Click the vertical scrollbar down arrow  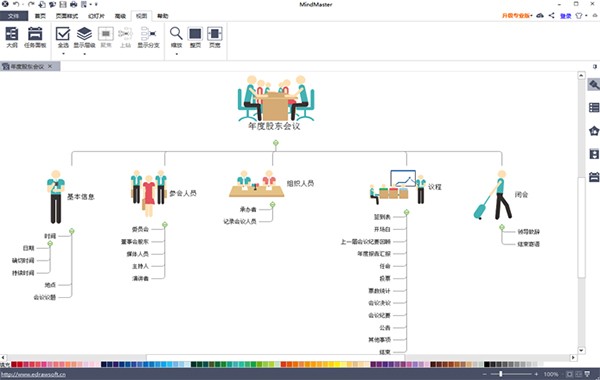582,350
